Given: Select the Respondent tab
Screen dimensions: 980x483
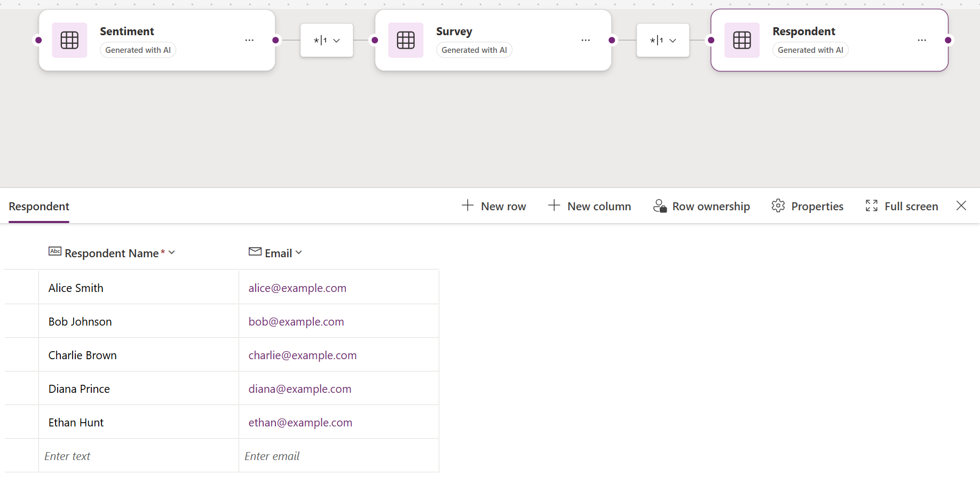Looking at the screenshot, I should [39, 207].
